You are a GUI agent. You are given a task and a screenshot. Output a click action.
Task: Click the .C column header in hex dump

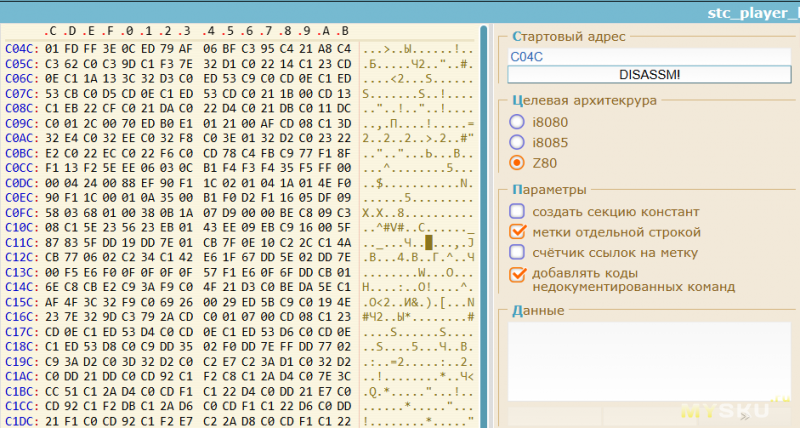pyautogui.click(x=52, y=29)
